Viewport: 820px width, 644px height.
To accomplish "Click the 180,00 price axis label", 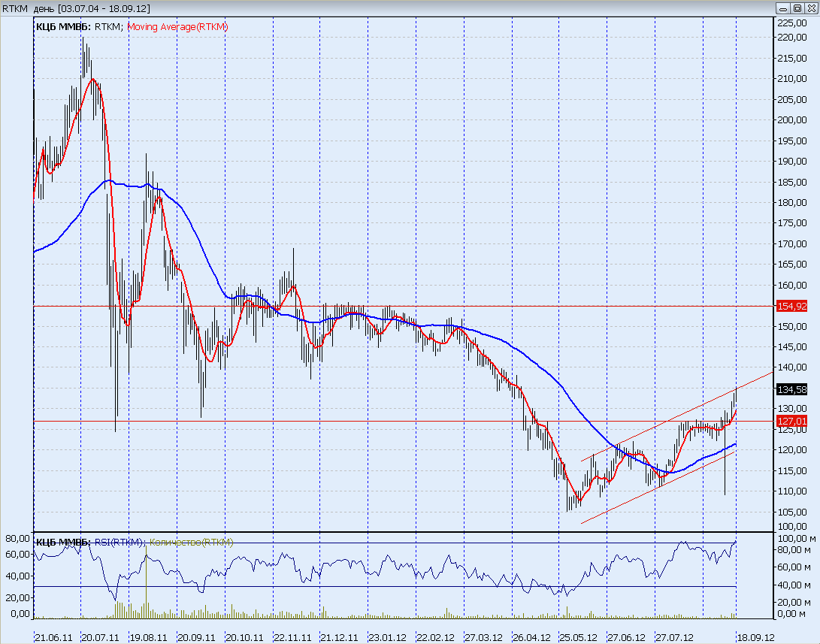I will coord(792,203).
